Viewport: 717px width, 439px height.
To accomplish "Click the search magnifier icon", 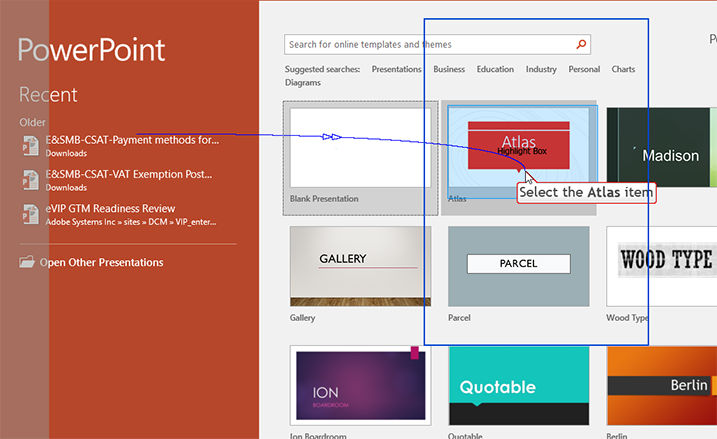I will (581, 44).
